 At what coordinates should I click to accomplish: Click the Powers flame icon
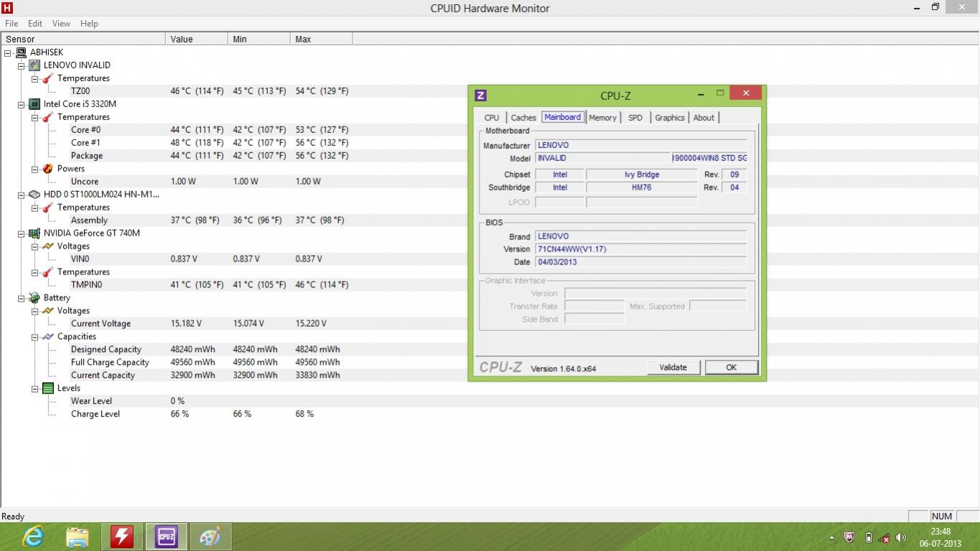[x=48, y=169]
